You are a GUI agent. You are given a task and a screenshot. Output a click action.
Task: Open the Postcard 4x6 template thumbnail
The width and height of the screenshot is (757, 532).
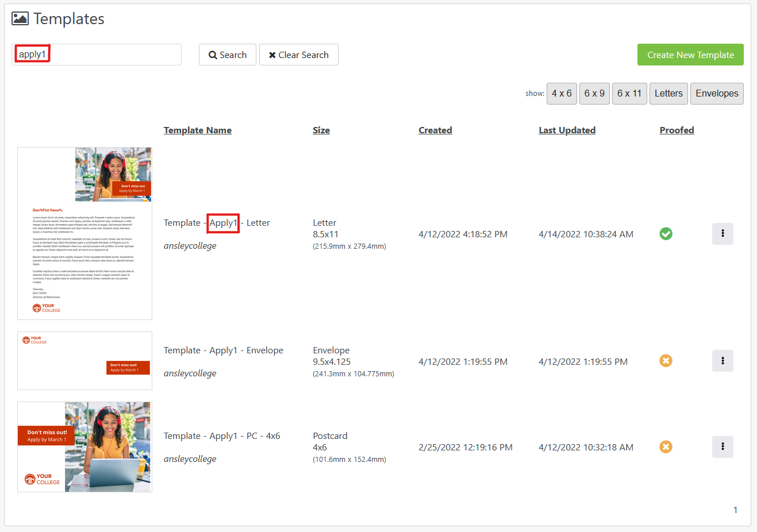tap(84, 447)
